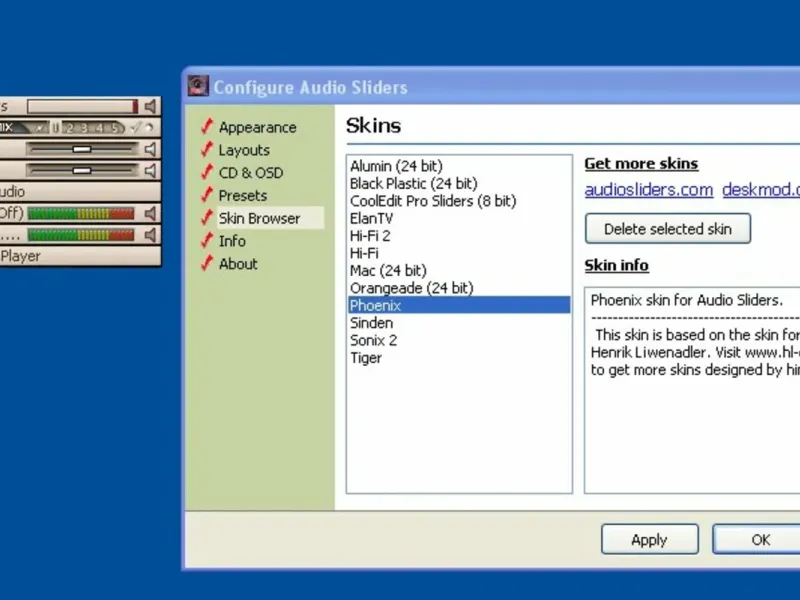Select preset number 2 in mix row

tap(70, 128)
